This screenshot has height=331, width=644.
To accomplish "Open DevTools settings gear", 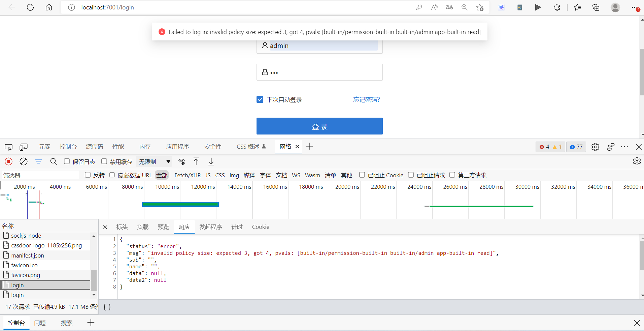I will 595,147.
